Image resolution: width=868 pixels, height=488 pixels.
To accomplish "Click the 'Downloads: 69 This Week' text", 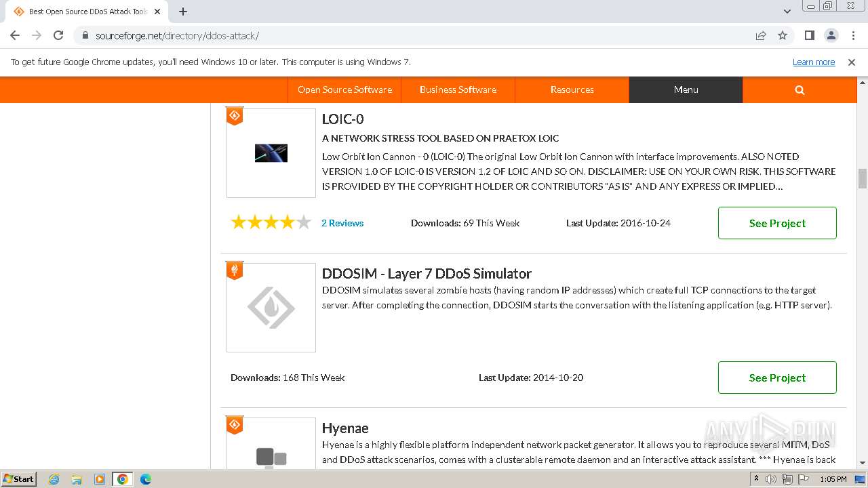I will coord(465,223).
